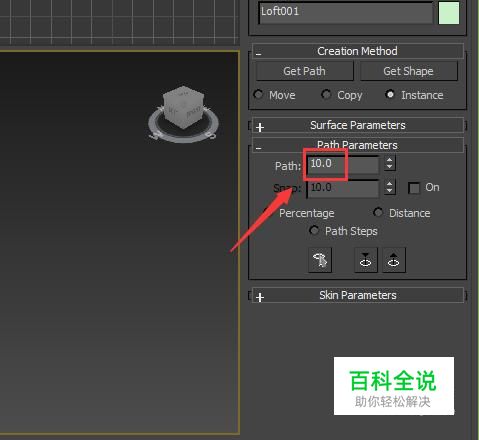The image size is (479, 440).
Task: Click the Pick Shape arrow icon
Action: coord(320,260)
